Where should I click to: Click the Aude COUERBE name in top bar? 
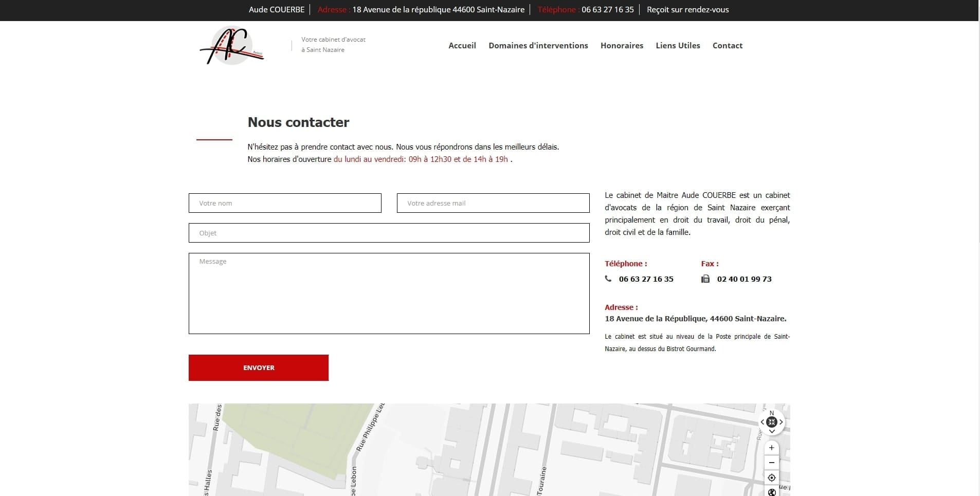tap(277, 10)
